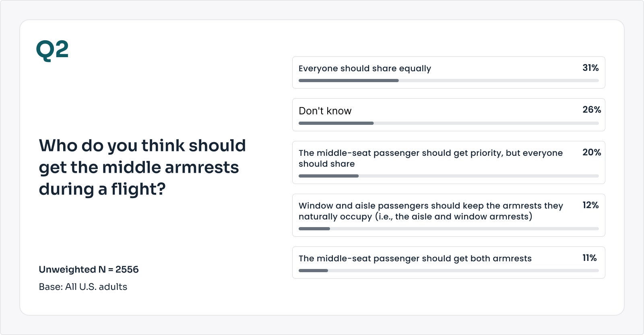This screenshot has width=644, height=335.
Task: Select the 'Window and aisle passengers' answer card
Action: [449, 215]
